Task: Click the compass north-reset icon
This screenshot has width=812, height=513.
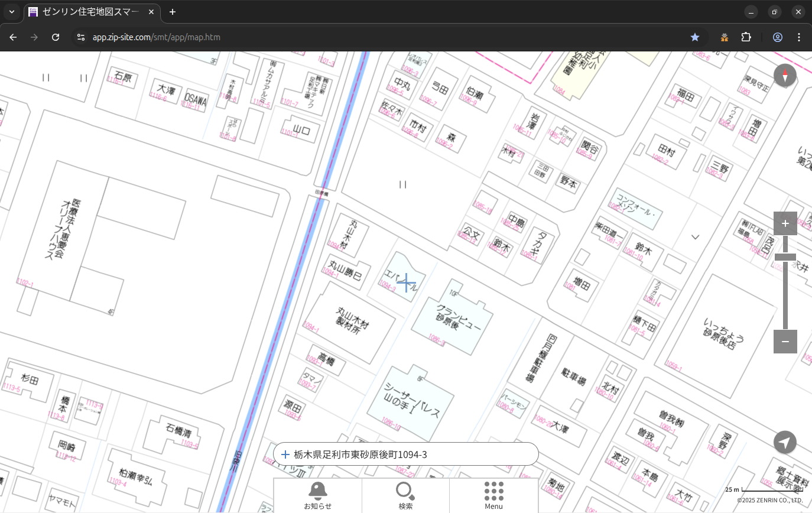Action: point(785,76)
